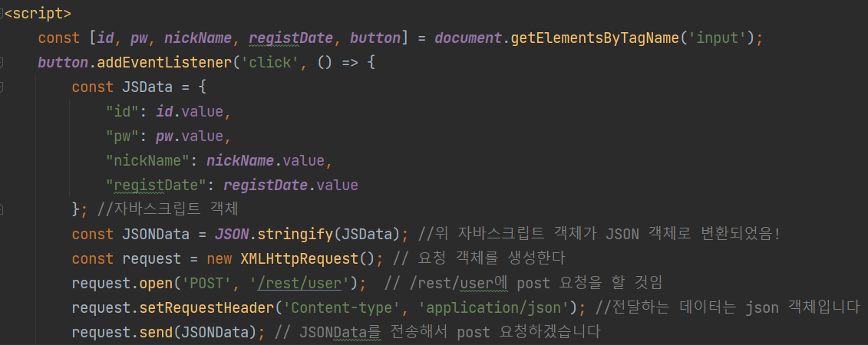Image resolution: width=868 pixels, height=345 pixels.
Task: Click the addEventListener method name
Action: 166,63
